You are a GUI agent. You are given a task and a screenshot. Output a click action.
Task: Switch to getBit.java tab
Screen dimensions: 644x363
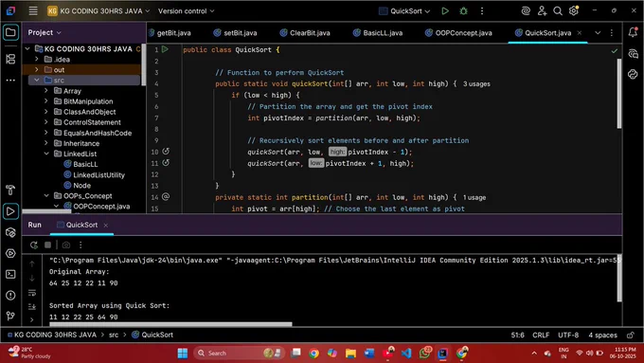pos(170,33)
